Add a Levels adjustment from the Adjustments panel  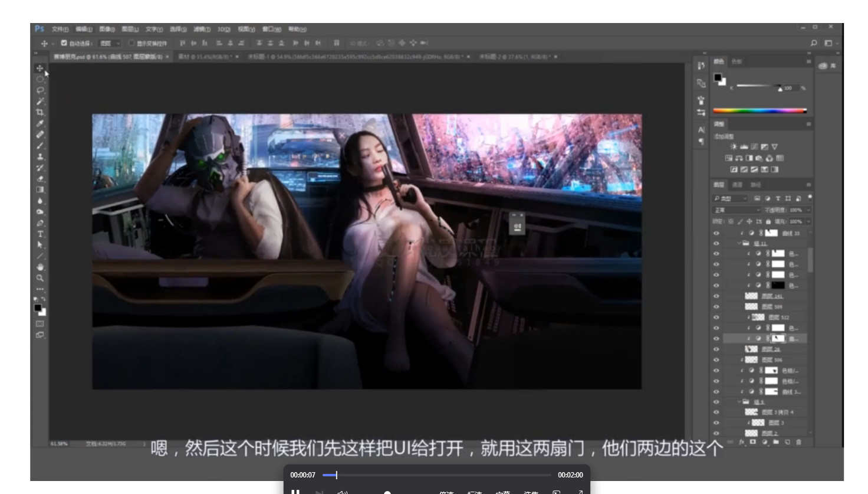click(x=744, y=147)
